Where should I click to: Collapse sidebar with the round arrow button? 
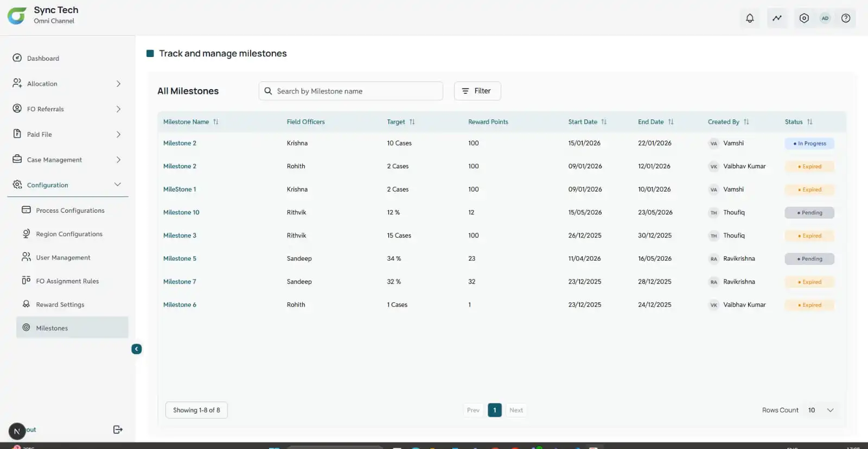[x=137, y=349]
